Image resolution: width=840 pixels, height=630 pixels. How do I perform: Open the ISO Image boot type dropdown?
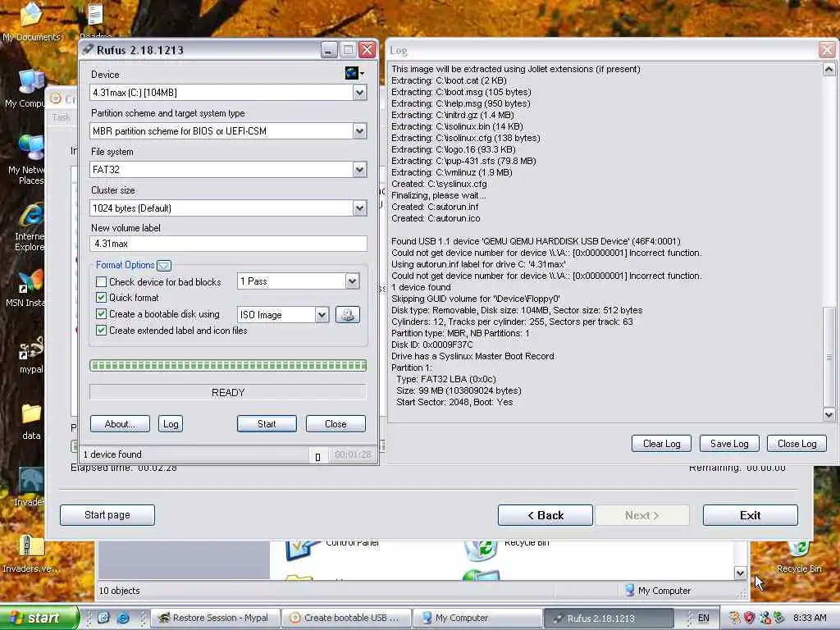pos(322,314)
